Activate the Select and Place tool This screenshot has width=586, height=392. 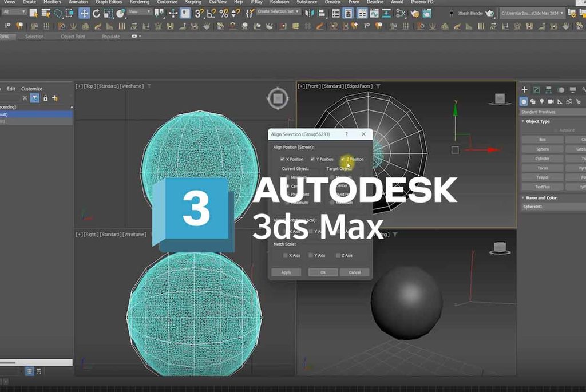point(120,14)
